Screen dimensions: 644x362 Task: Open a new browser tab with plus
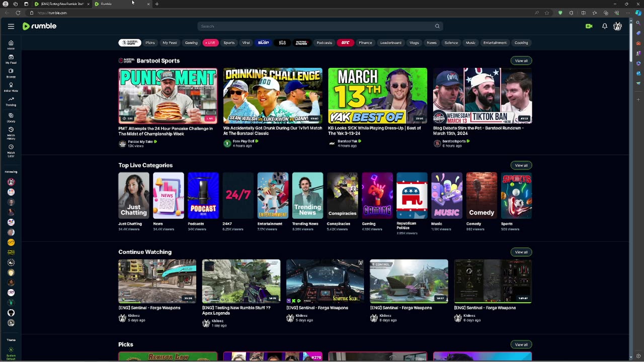coord(156,4)
